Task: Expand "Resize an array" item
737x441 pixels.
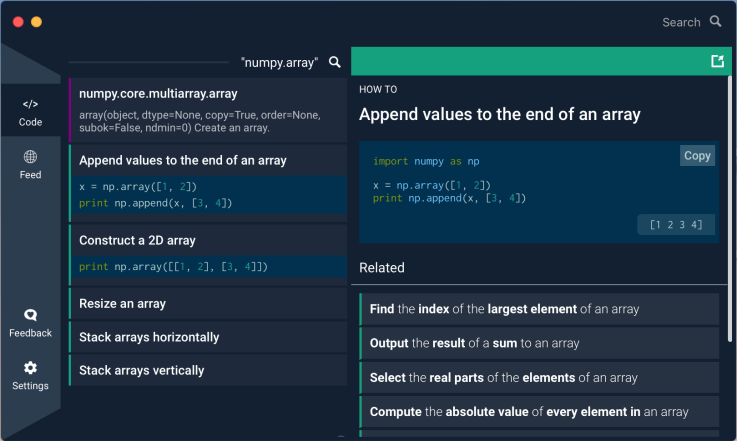Action: click(208, 303)
